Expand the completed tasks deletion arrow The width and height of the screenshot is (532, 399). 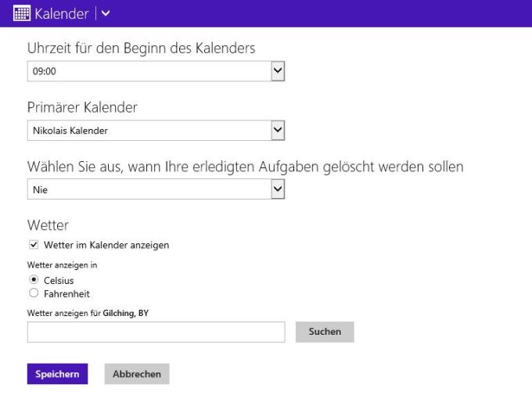[x=278, y=189]
